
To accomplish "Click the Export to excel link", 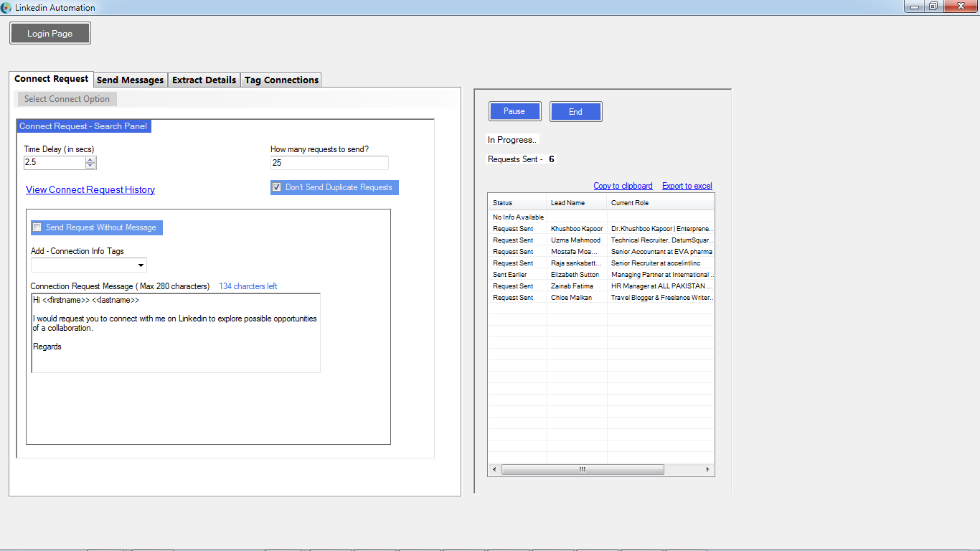I will pyautogui.click(x=687, y=186).
